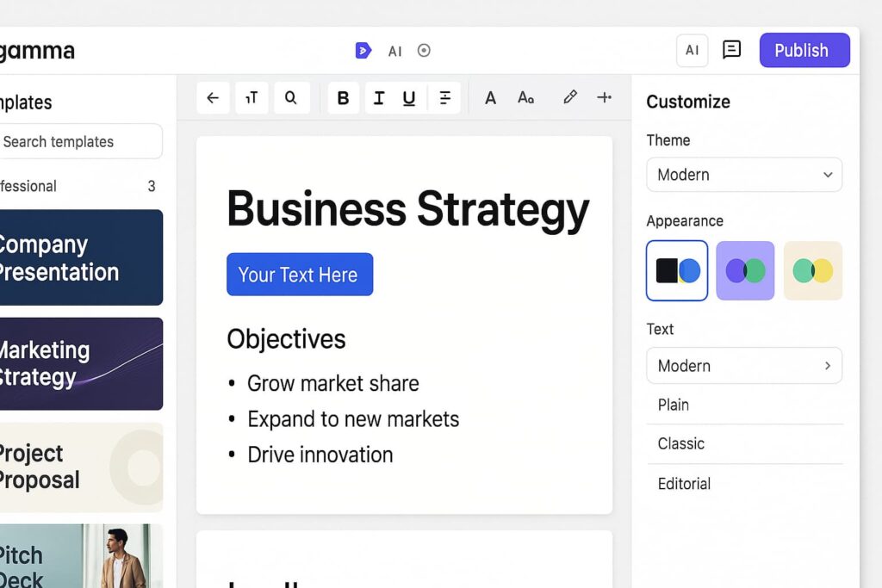Image resolution: width=882 pixels, height=588 pixels.
Task: Click the Theme section label
Action: coord(668,140)
